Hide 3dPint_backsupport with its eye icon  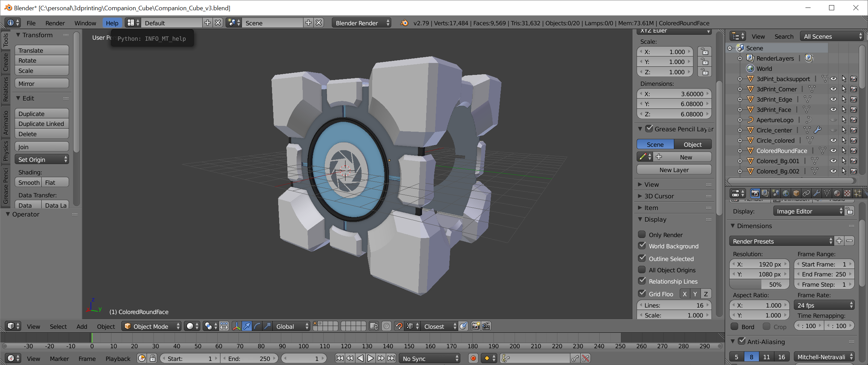(833, 79)
